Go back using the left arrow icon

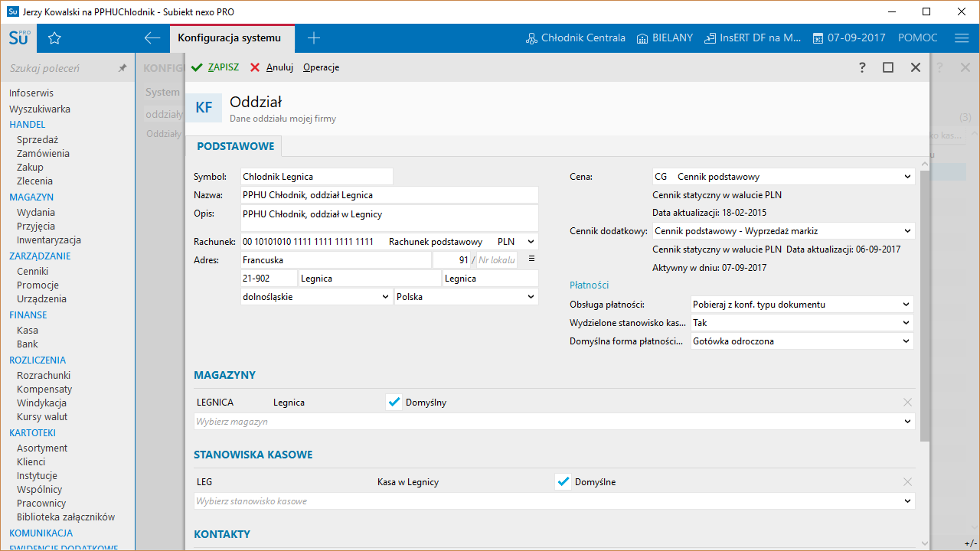(152, 38)
